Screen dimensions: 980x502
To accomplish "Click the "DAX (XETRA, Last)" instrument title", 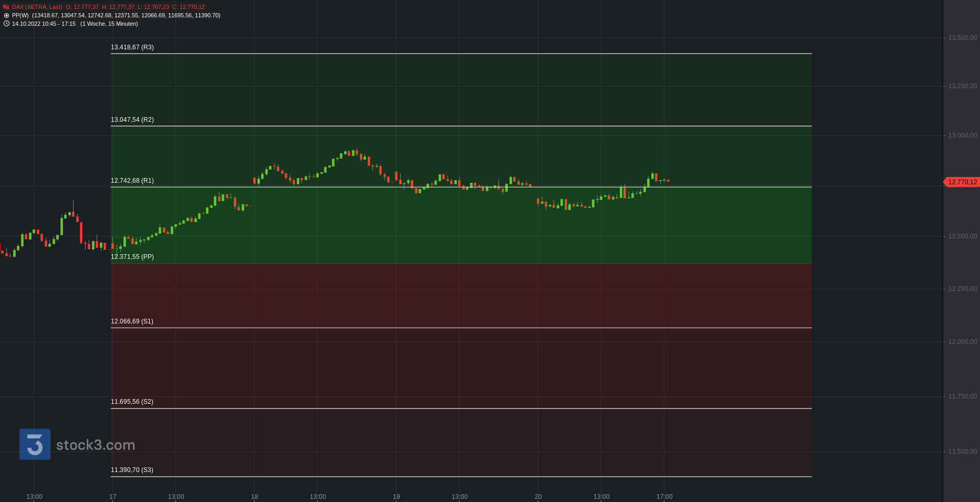I will tap(37, 7).
